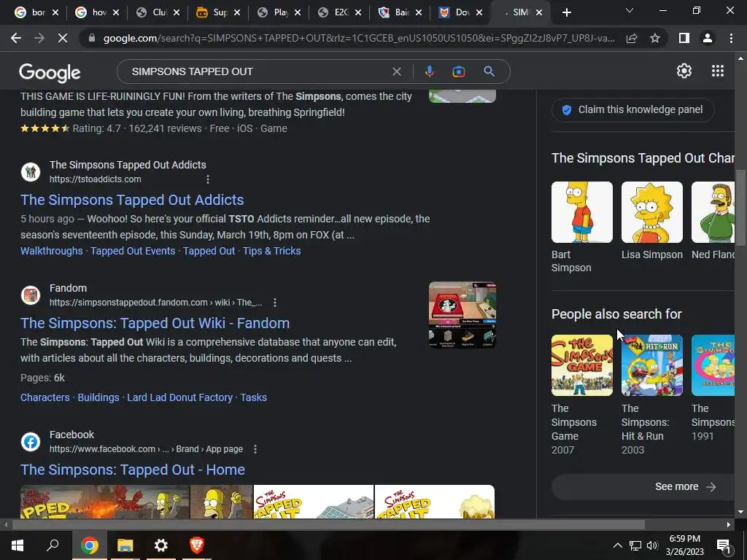Stop loading the page

pos(63,38)
